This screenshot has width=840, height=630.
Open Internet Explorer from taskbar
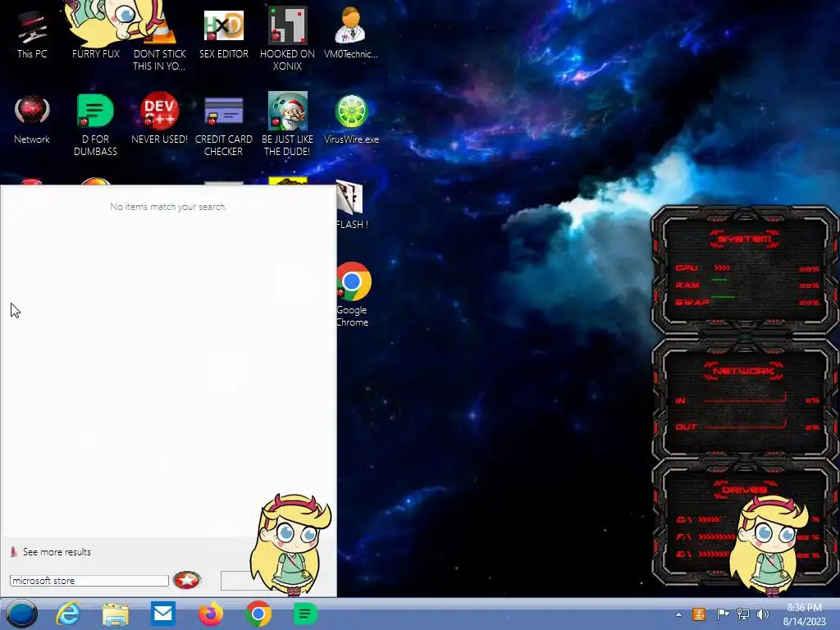tap(68, 614)
